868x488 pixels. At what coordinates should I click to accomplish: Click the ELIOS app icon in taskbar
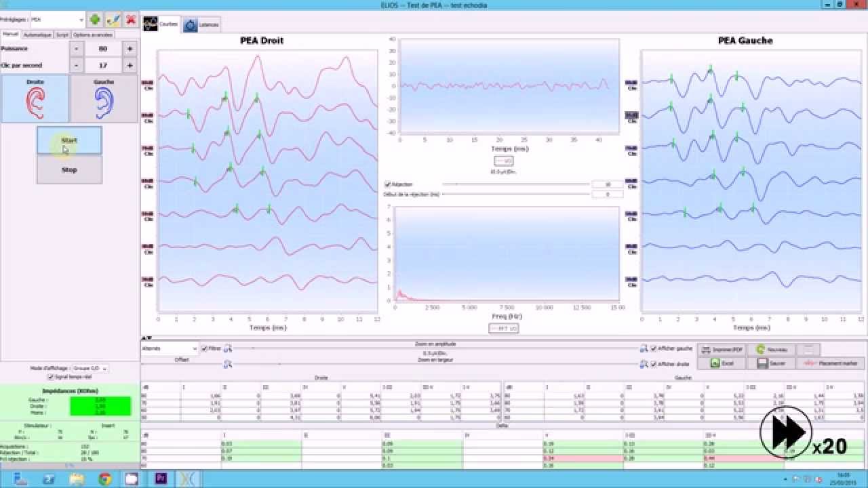pos(188,479)
